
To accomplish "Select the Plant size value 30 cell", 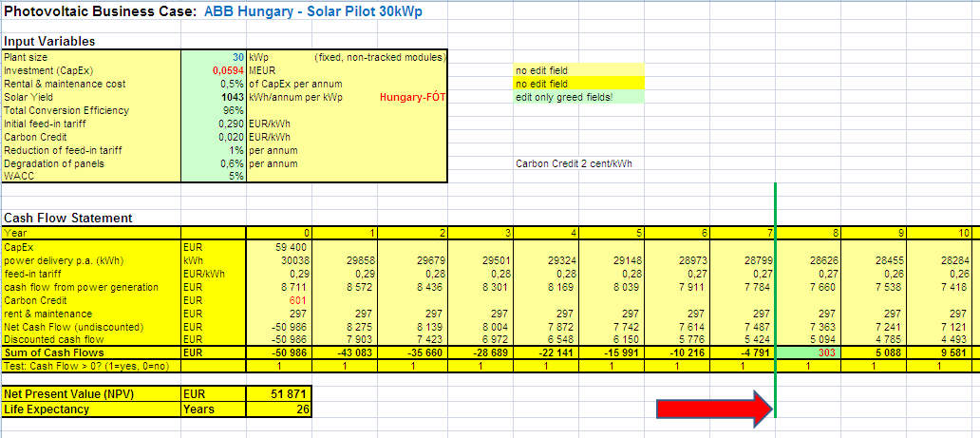I will coord(214,57).
